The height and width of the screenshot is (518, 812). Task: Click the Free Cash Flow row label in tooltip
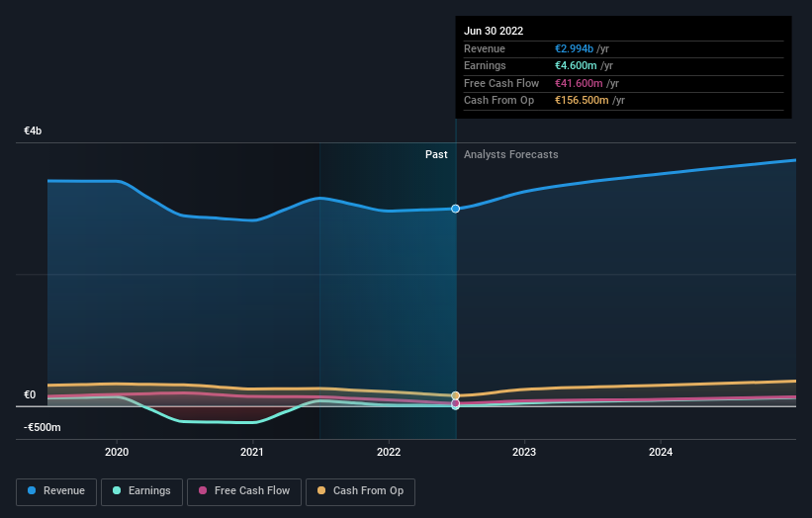(x=501, y=83)
